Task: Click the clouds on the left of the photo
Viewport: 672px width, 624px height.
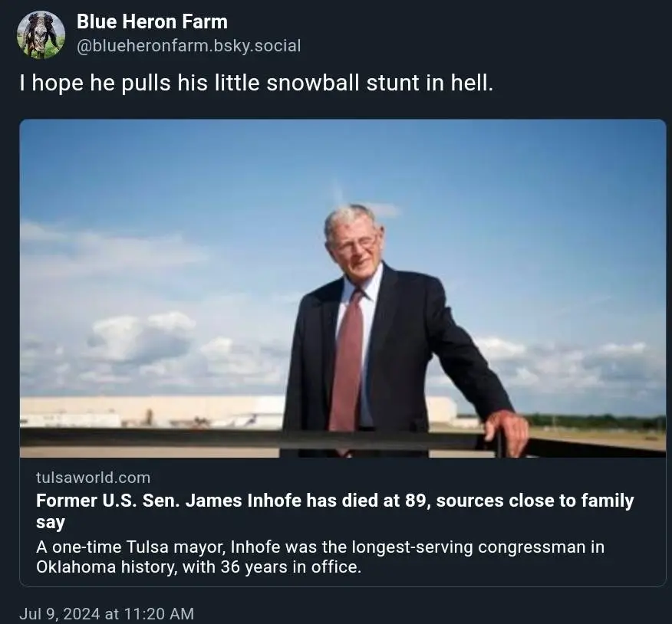Action: coord(141,338)
